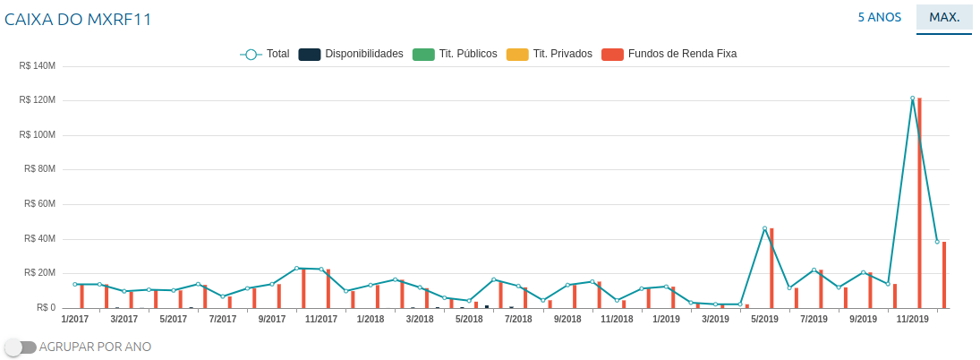The width and height of the screenshot is (980, 360).
Task: Click the 1/2018 x-axis label
Action: point(371,319)
